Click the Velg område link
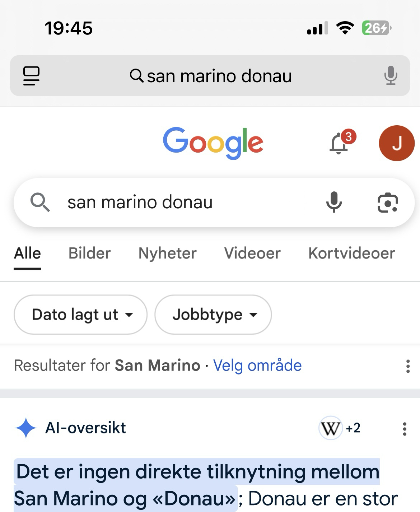This screenshot has width=420, height=512. (x=257, y=366)
